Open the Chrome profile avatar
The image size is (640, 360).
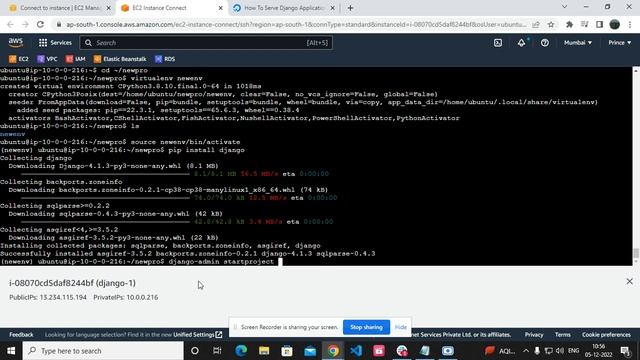click(614, 24)
